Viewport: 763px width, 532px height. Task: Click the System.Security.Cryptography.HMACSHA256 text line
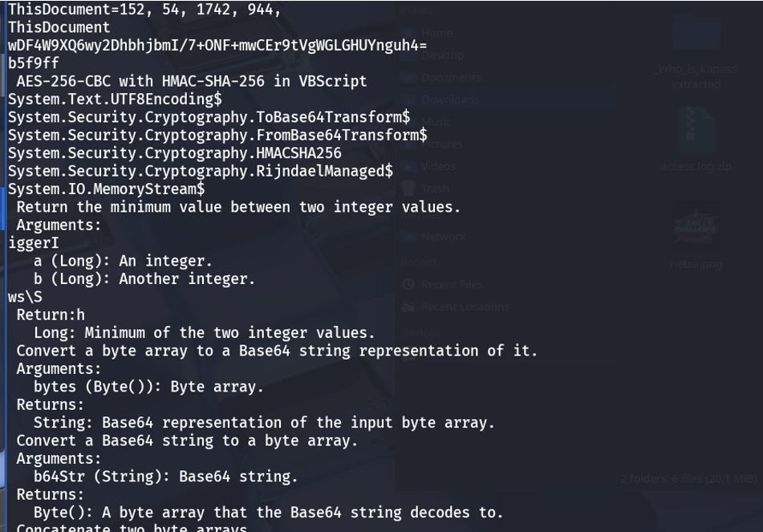click(175, 152)
